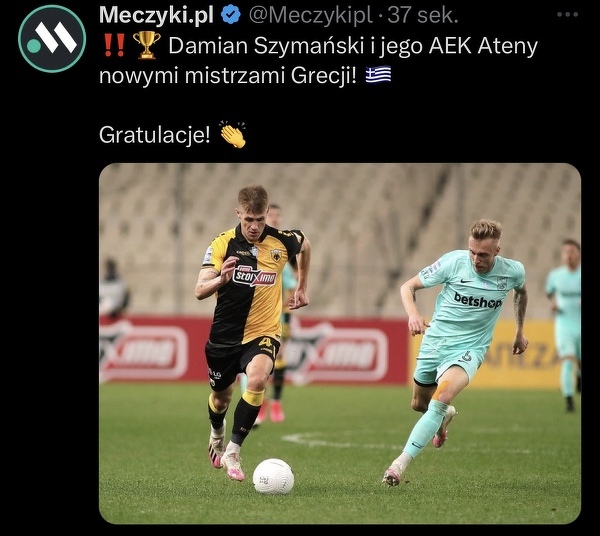
Task: Open the @Meczykipl handle link
Action: coord(310,16)
